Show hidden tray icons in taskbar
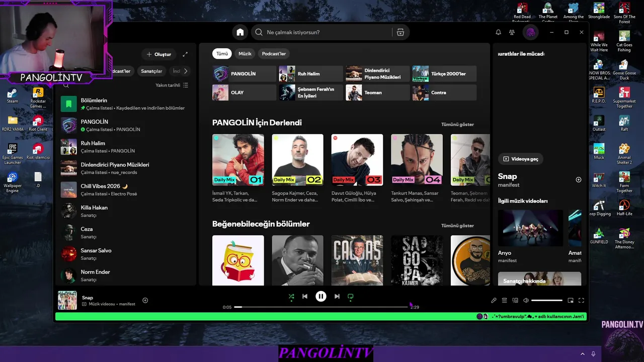The image size is (644, 362). pyautogui.click(x=583, y=354)
